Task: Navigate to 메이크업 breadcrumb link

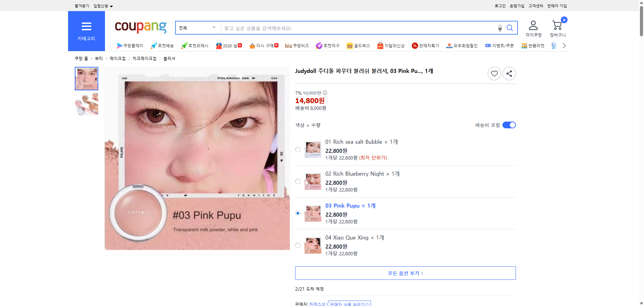Action: pyautogui.click(x=118, y=58)
